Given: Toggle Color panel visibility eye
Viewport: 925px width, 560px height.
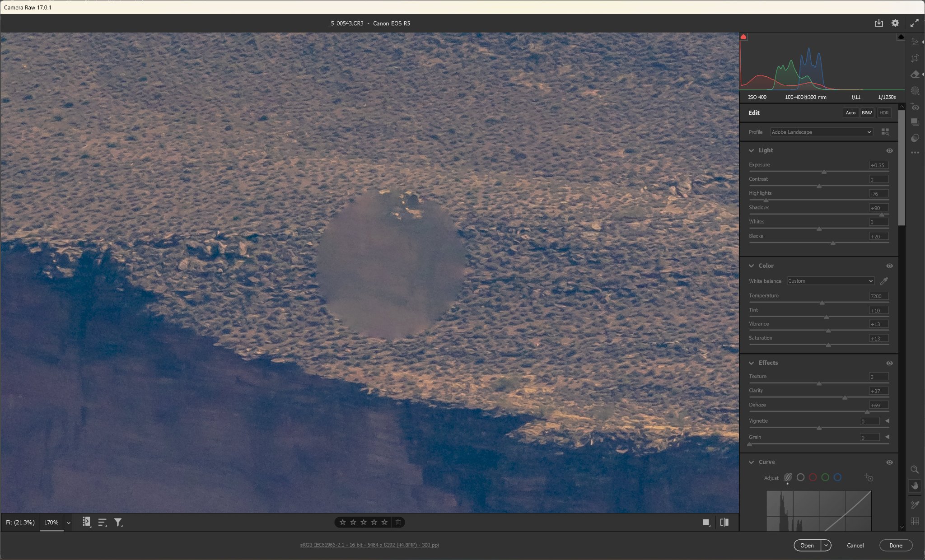Looking at the screenshot, I should pos(889,266).
